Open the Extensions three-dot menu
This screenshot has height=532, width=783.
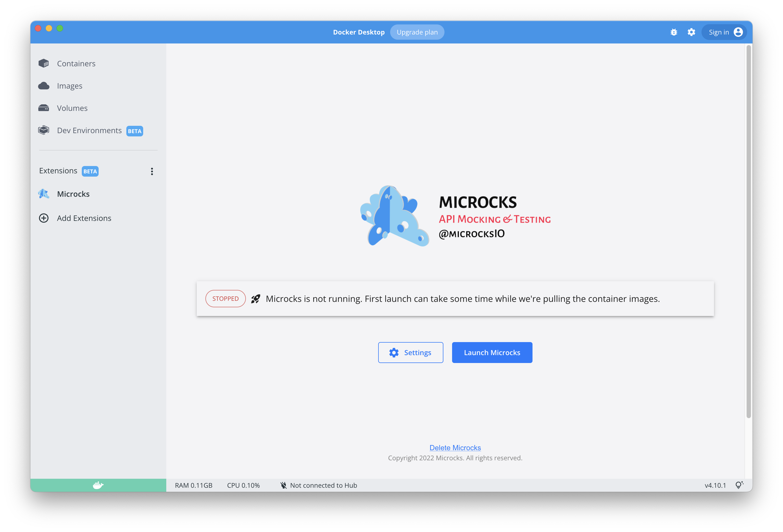[x=152, y=171]
